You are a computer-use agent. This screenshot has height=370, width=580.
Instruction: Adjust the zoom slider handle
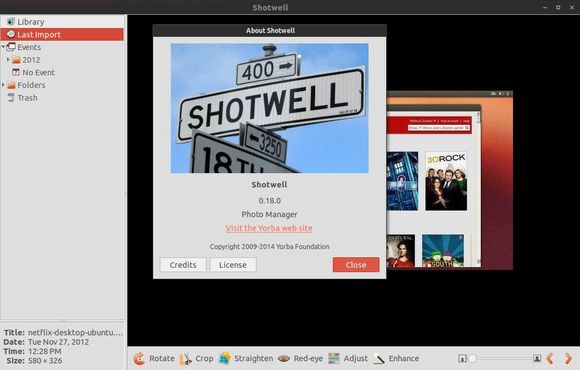472,358
